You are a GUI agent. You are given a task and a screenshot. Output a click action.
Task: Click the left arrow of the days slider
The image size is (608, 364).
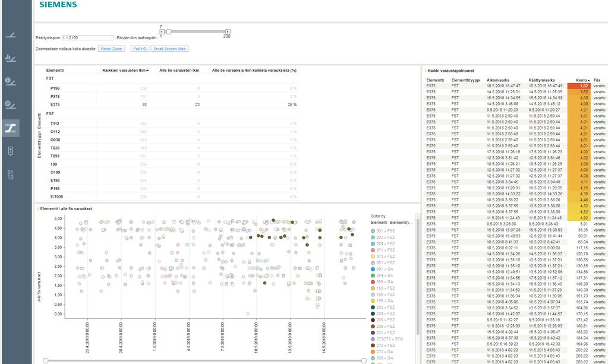tap(162, 31)
